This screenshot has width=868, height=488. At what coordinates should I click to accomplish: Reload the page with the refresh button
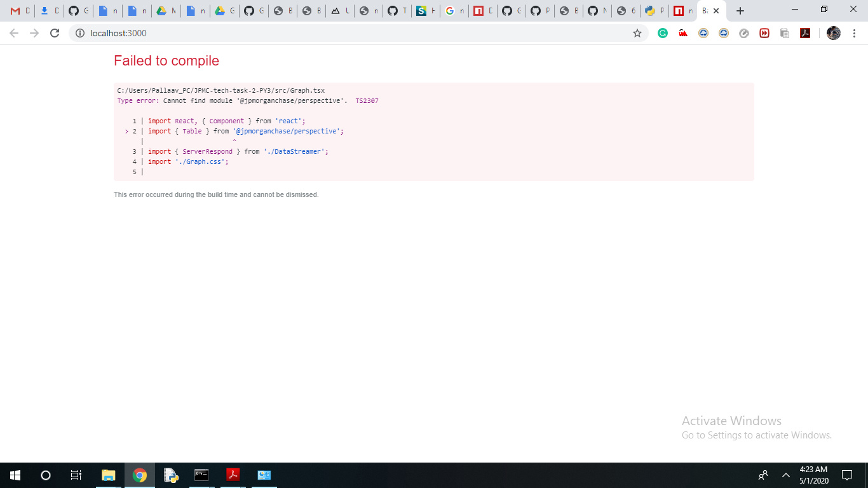53,33
